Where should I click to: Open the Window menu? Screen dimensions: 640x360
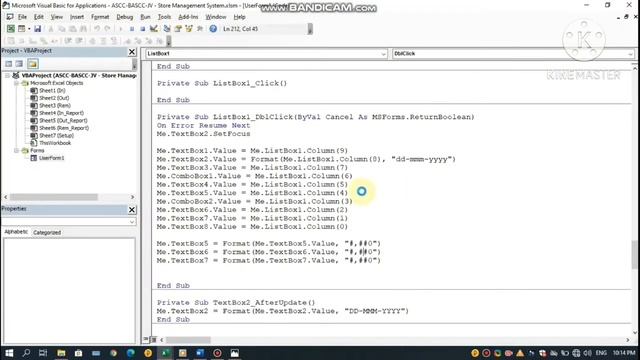(216, 17)
